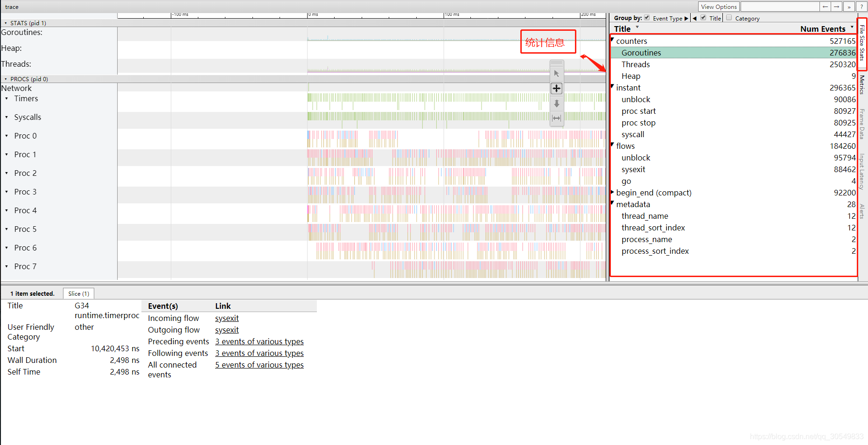
Task: Click right arrow after Event Type
Action: tap(686, 19)
